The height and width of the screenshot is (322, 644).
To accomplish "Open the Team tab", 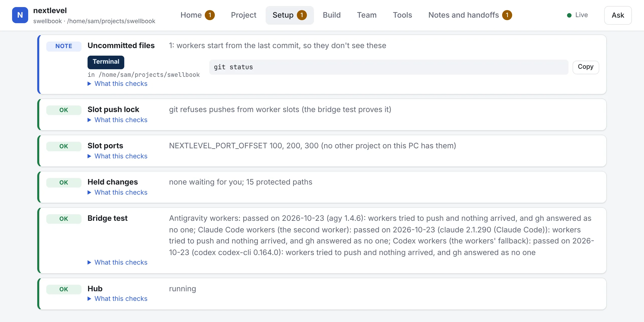I will tap(367, 15).
